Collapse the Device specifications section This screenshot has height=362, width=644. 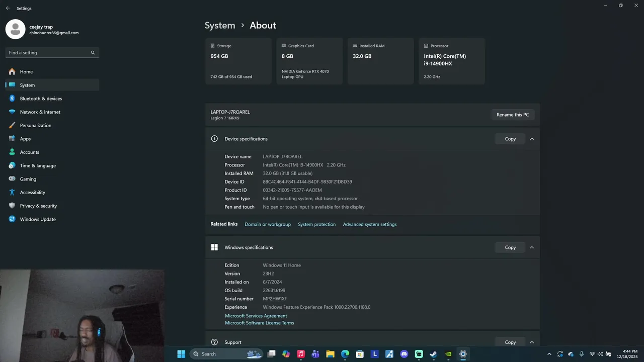532,139
